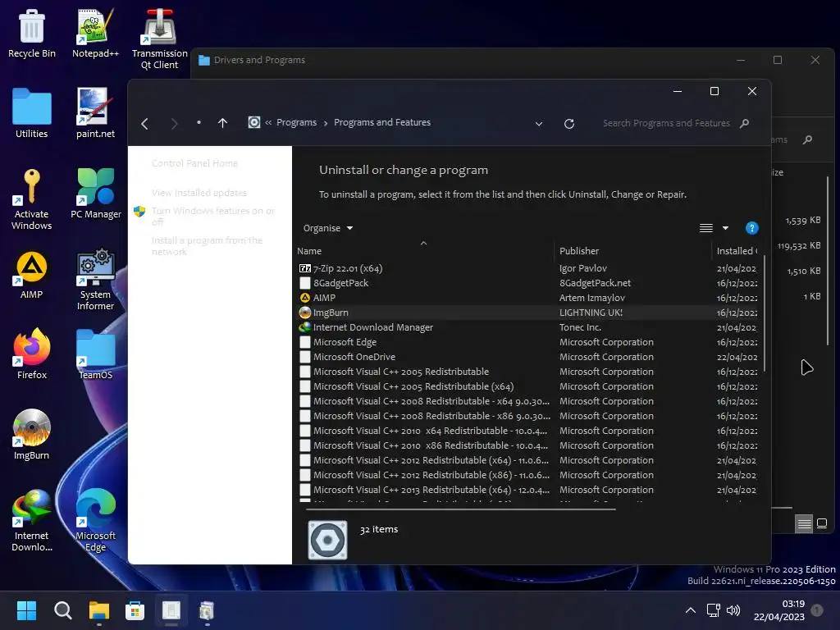Screen dimensions: 840x630
Task: Click the network icon in system tray
Action: tap(713, 610)
